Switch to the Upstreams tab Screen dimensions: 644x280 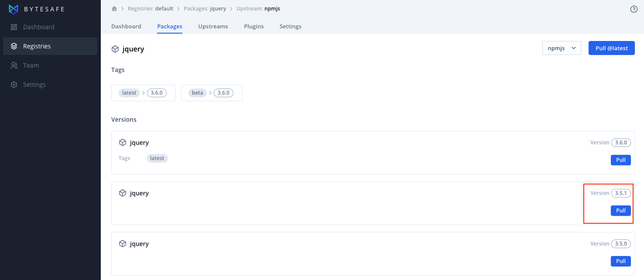(x=213, y=26)
